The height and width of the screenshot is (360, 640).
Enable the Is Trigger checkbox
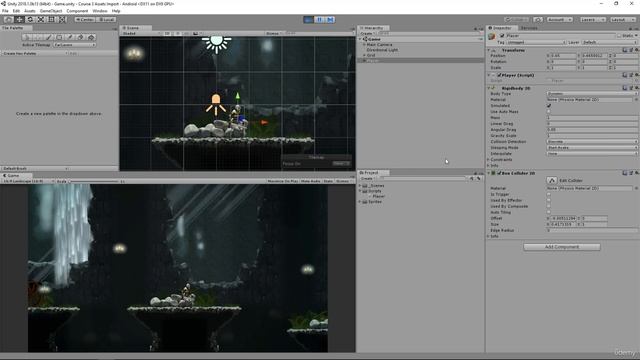(549, 194)
